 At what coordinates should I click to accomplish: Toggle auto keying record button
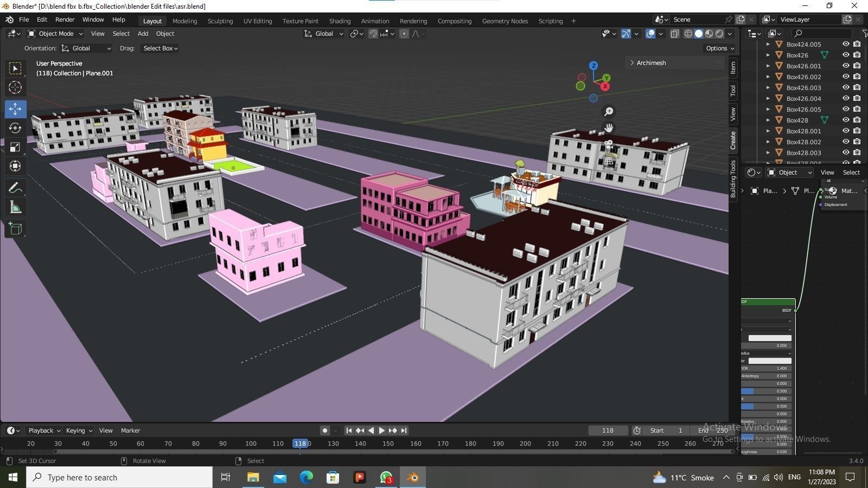[324, 431]
